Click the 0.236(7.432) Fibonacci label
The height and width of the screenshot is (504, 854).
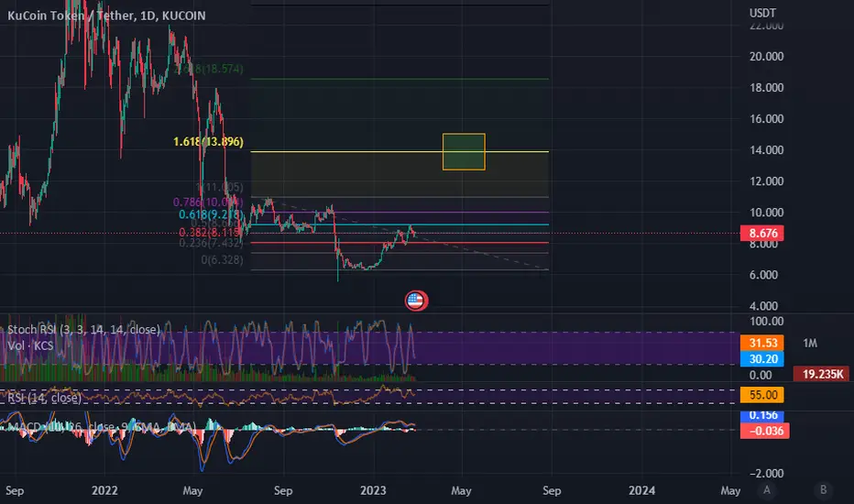point(212,243)
